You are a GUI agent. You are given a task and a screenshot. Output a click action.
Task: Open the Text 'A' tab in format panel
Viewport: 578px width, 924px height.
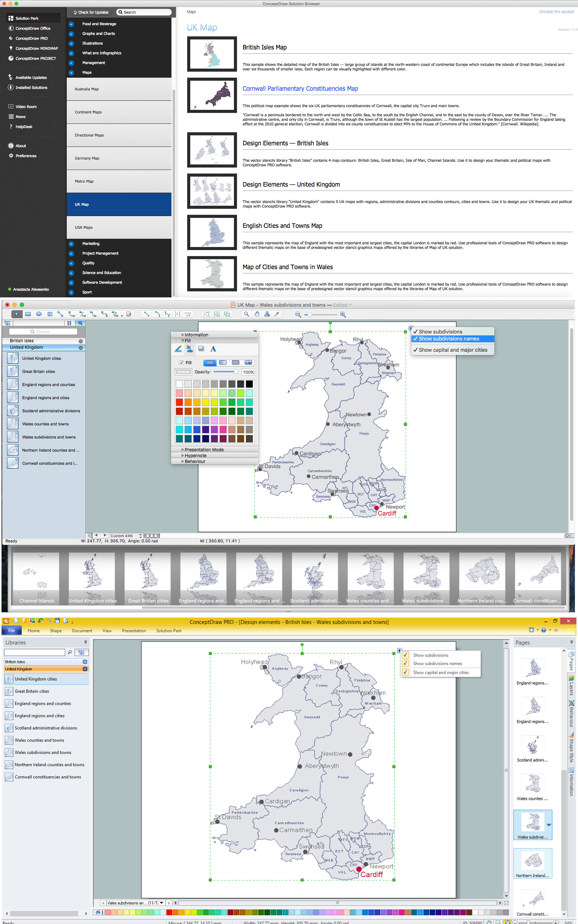point(213,349)
